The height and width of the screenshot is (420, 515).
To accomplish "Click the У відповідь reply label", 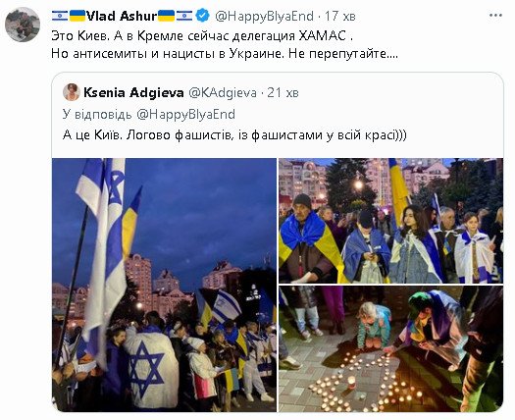I will (x=97, y=115).
